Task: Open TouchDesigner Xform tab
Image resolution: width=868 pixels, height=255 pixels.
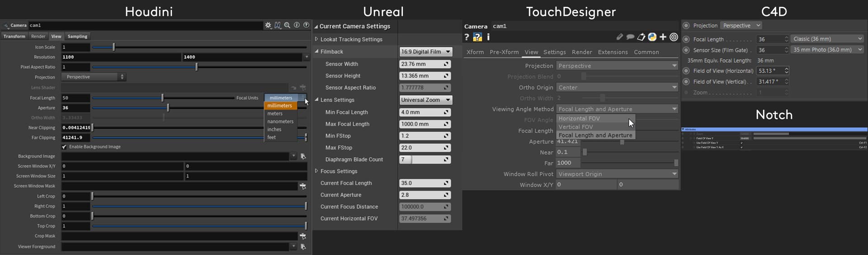Action: click(x=475, y=52)
